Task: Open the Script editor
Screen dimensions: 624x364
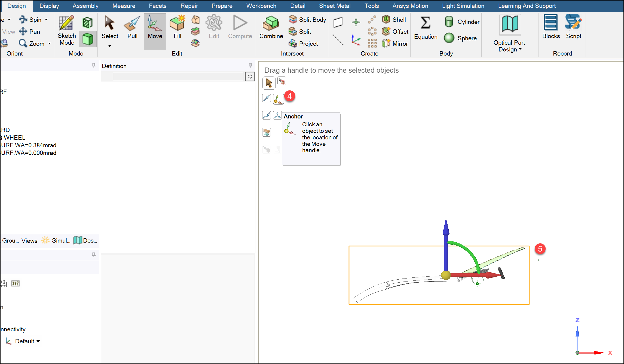Action: coord(573,27)
